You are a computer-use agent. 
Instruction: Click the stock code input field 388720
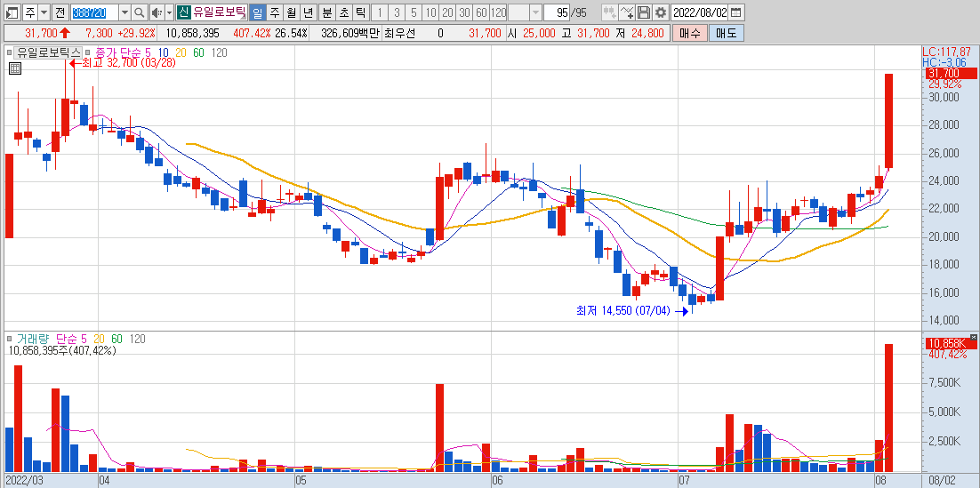(x=93, y=12)
